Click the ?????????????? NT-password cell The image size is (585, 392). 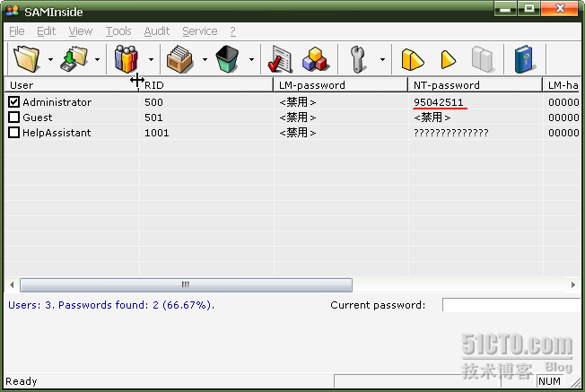point(451,133)
